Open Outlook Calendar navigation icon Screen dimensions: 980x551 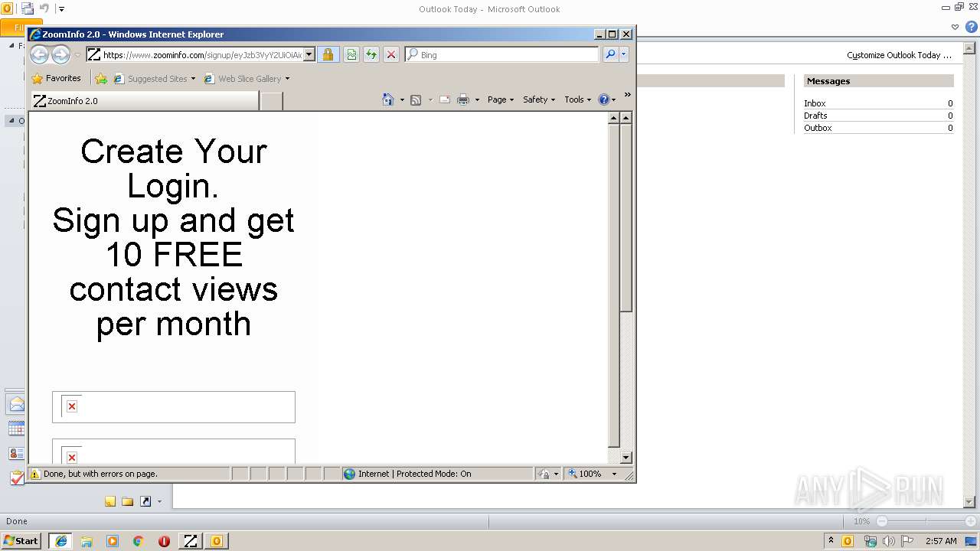pos(16,429)
